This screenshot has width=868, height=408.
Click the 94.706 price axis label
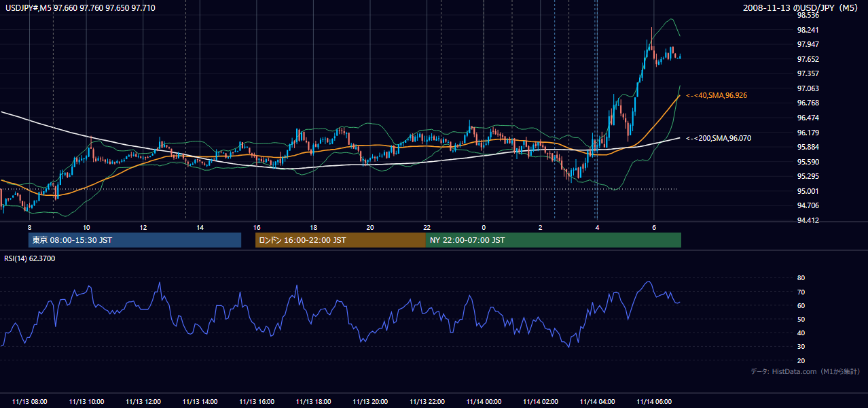pos(808,206)
